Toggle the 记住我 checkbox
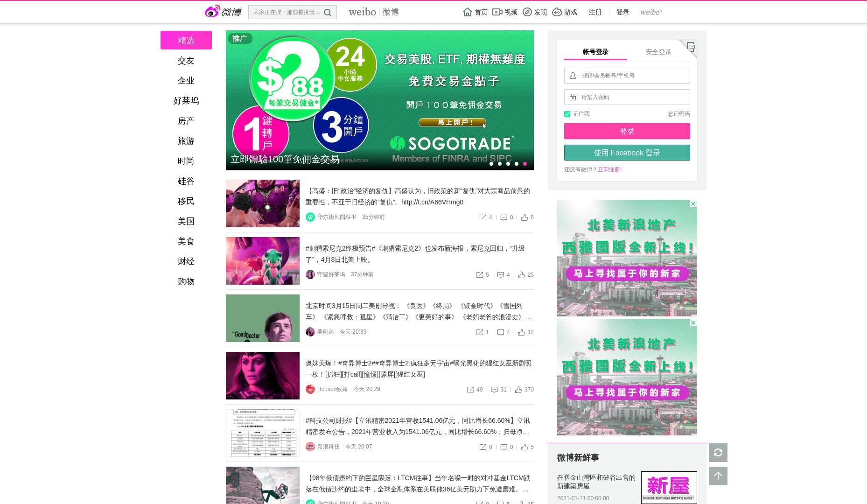 click(x=567, y=114)
